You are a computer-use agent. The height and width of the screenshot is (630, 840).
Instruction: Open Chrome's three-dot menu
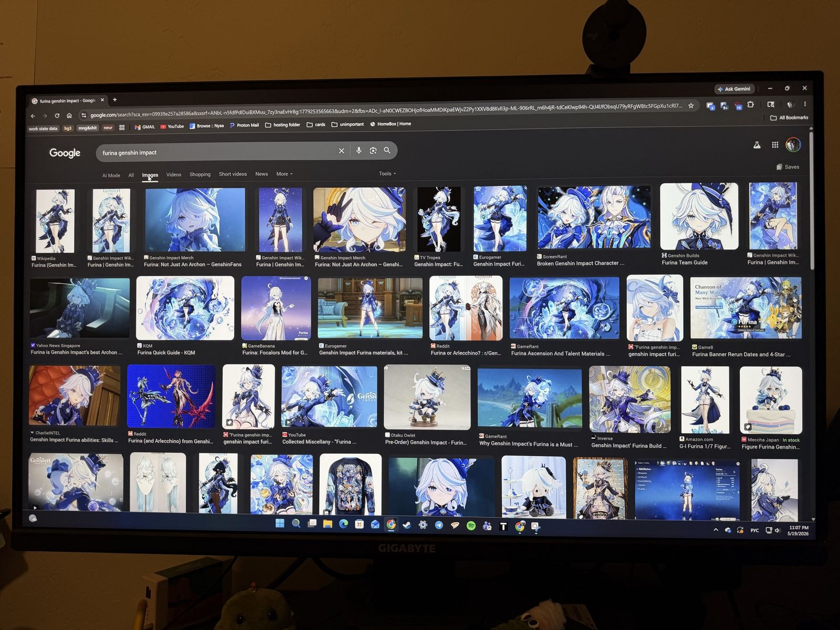click(804, 104)
